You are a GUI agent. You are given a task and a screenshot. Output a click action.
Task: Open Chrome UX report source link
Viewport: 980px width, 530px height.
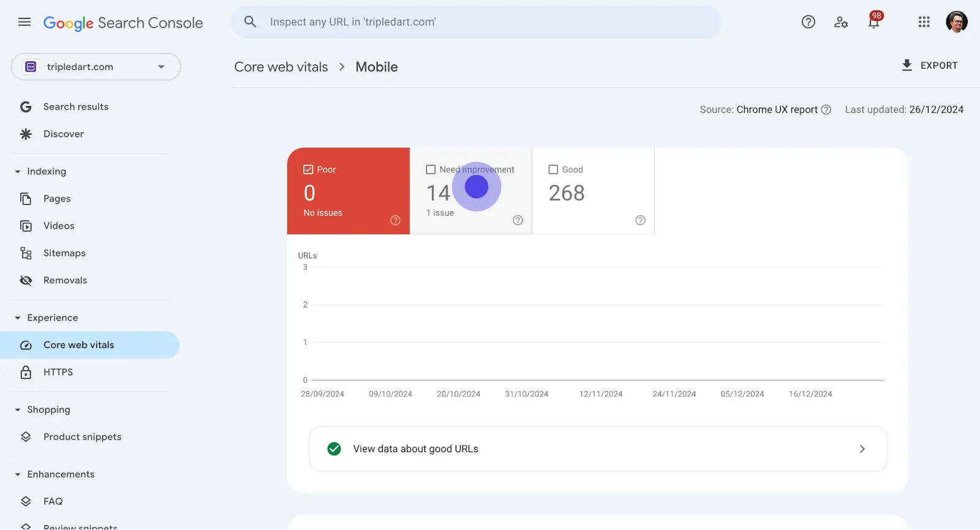[777, 110]
